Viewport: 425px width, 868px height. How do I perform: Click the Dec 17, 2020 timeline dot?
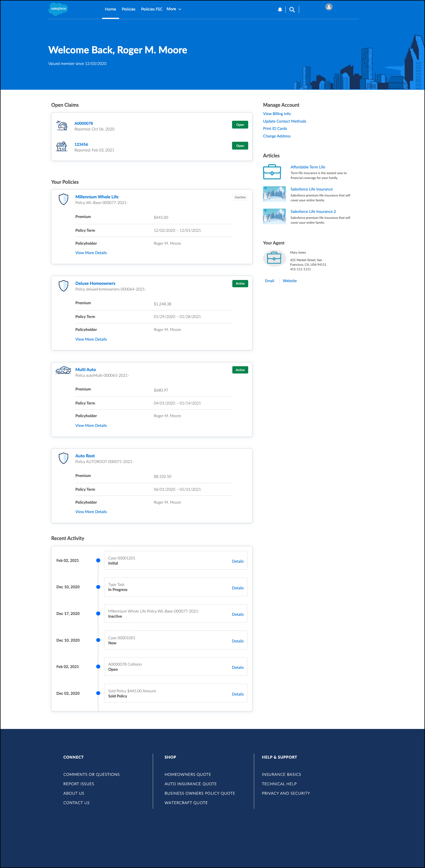(98, 614)
